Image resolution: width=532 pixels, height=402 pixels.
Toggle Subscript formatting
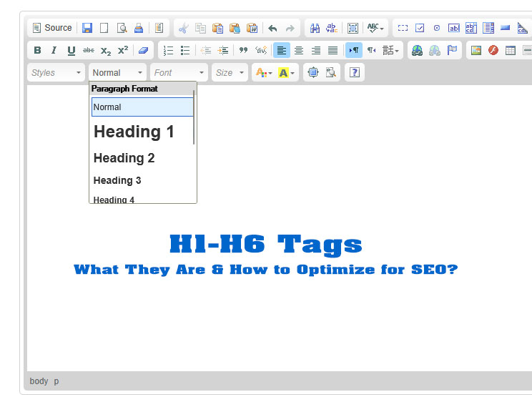106,50
